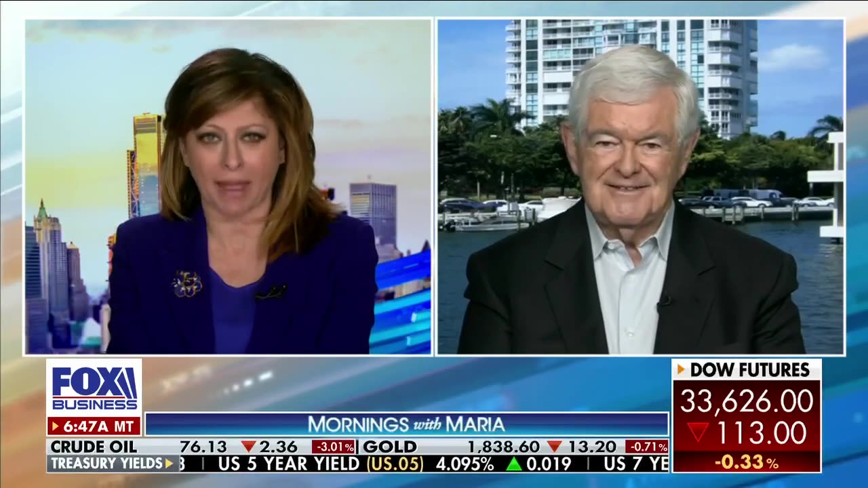This screenshot has height=488, width=868.
Task: Click the US 5 YEAR YIELD text
Action: (289, 464)
